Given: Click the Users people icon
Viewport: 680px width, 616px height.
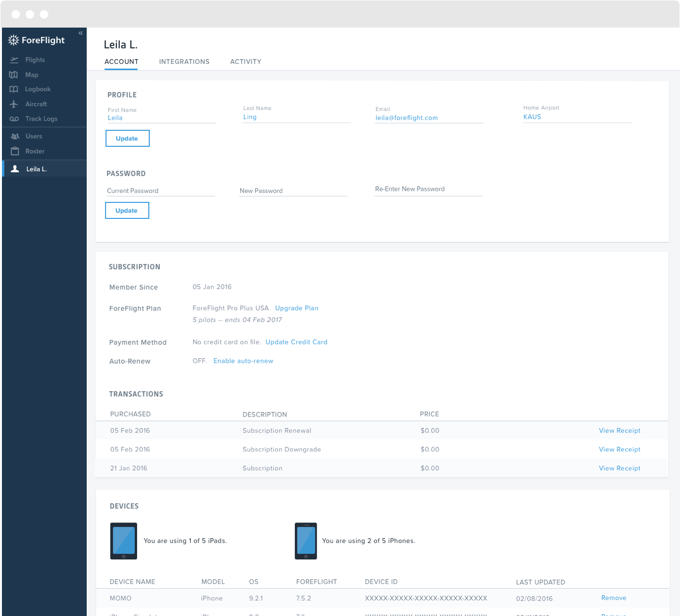Looking at the screenshot, I should 15,137.
